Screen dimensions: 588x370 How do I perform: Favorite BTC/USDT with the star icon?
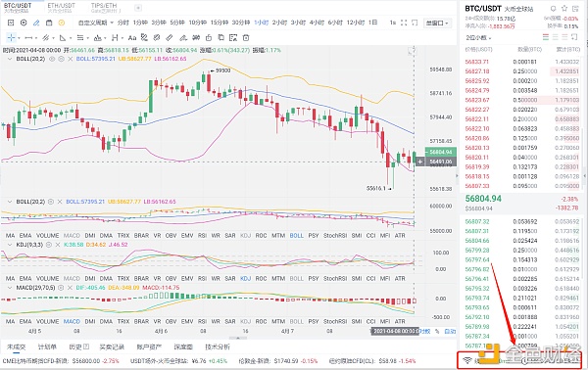tap(564, 8)
